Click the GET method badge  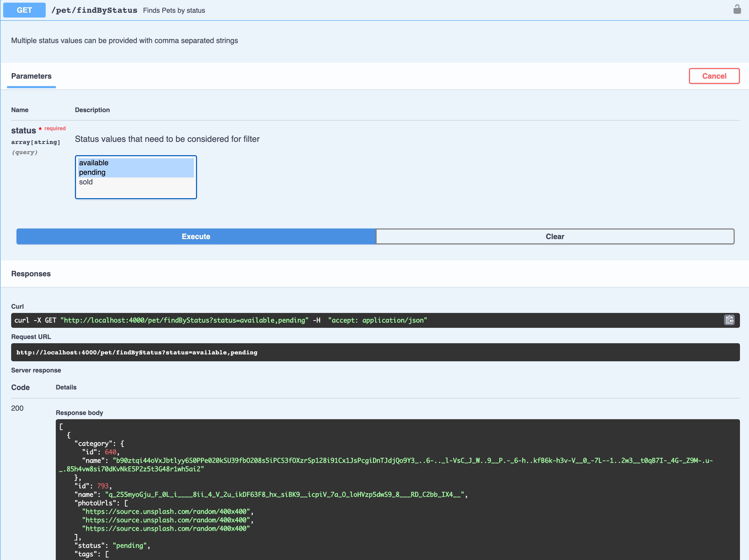(24, 10)
